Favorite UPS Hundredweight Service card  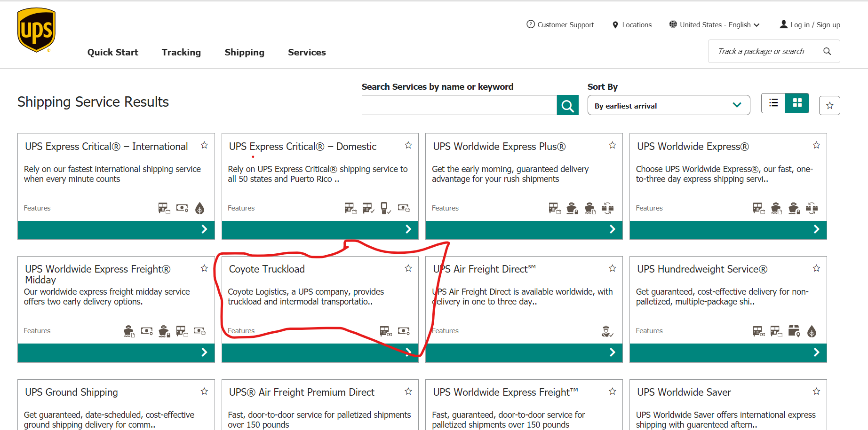point(816,268)
